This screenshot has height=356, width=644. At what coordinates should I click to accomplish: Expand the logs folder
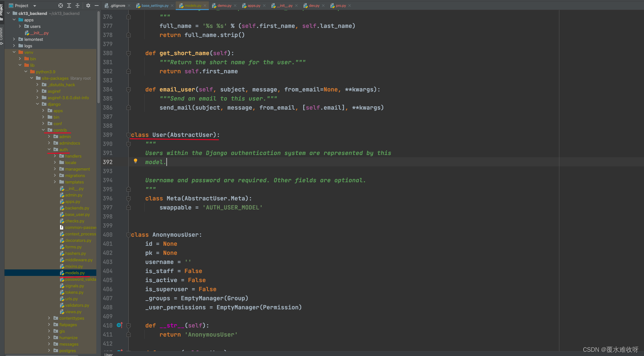click(14, 46)
